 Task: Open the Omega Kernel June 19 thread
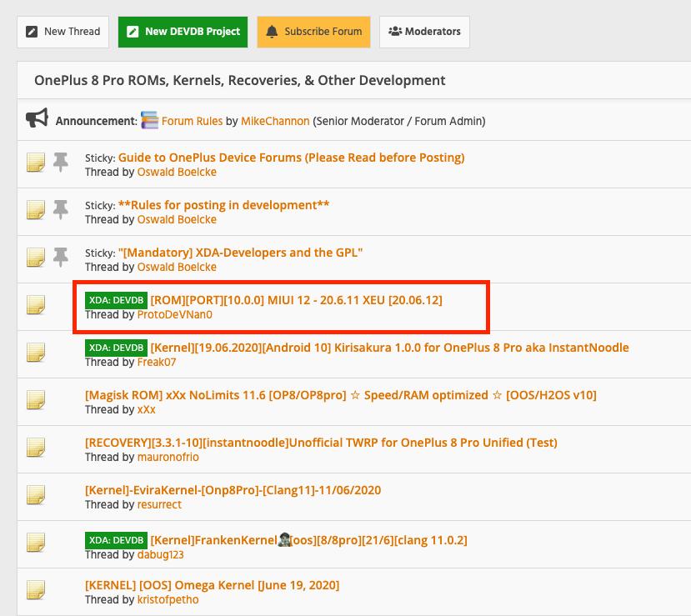click(x=212, y=586)
